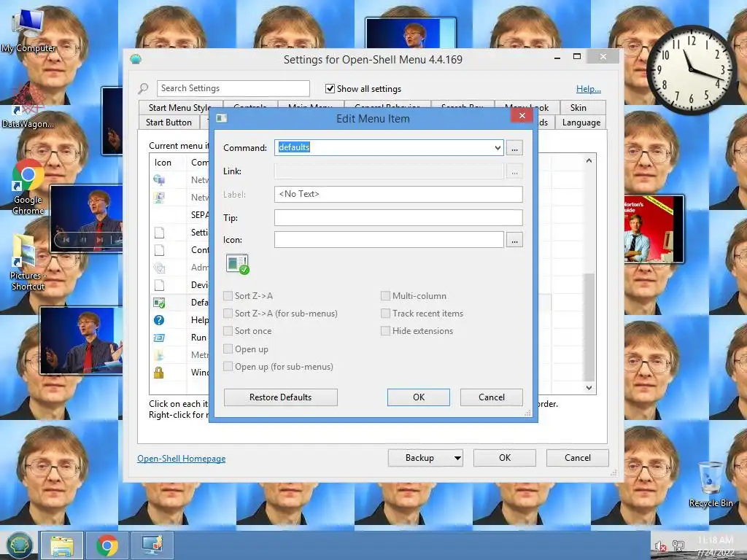747x560 pixels.
Task: Select the lock icon in the menu items list
Action: [158, 372]
